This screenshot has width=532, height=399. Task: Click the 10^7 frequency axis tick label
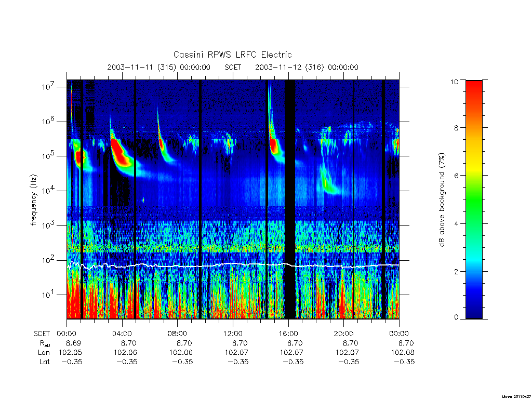[x=49, y=87]
